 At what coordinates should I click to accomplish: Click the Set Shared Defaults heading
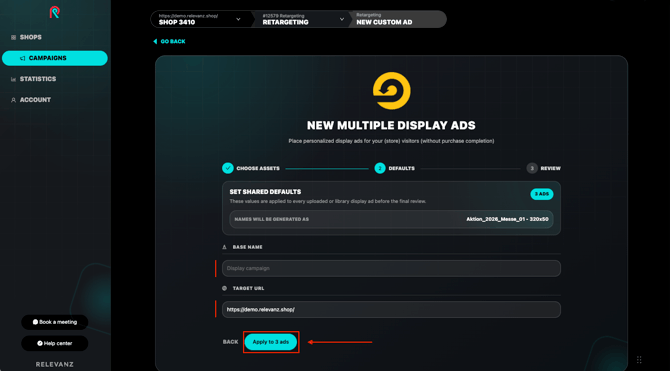click(265, 192)
